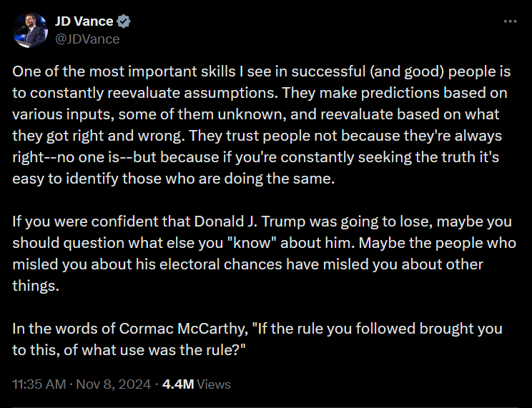Screen dimensions: 532x408
Task: Click the phrase 'reevaluate assumptions' in the post
Action: [191, 93]
